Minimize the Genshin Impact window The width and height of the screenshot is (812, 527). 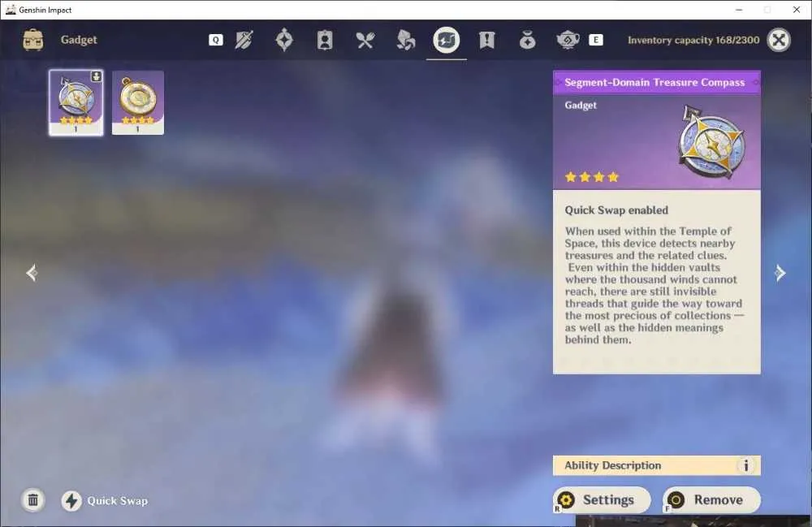[x=739, y=10]
